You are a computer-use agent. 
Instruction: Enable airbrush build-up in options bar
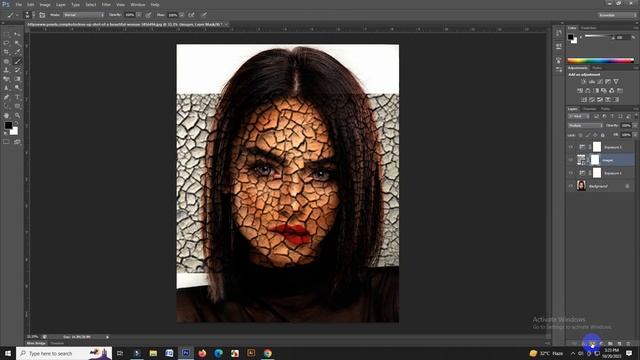(x=191, y=15)
